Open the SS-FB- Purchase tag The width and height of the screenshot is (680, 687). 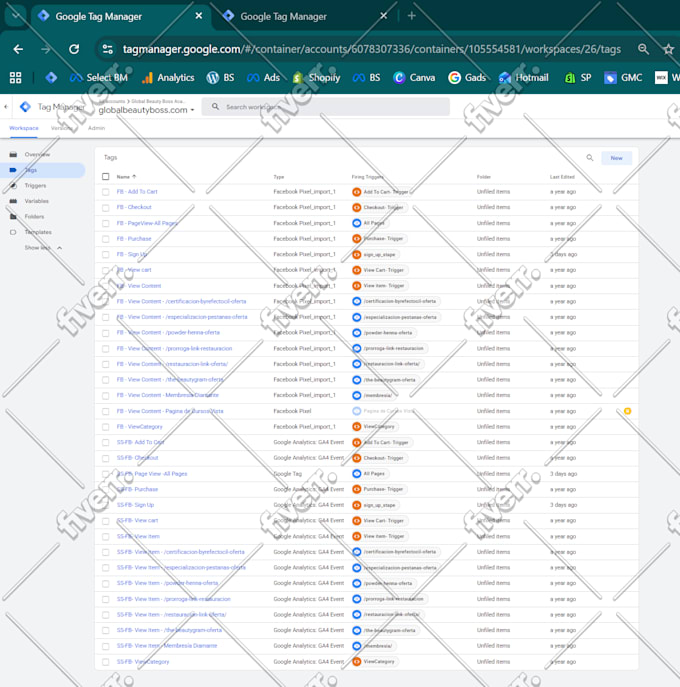pyautogui.click(x=137, y=489)
